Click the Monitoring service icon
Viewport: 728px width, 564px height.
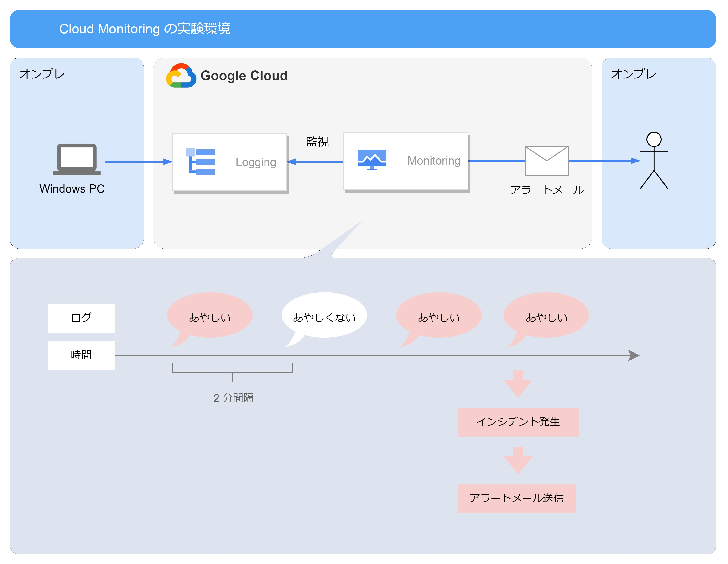tap(372, 160)
